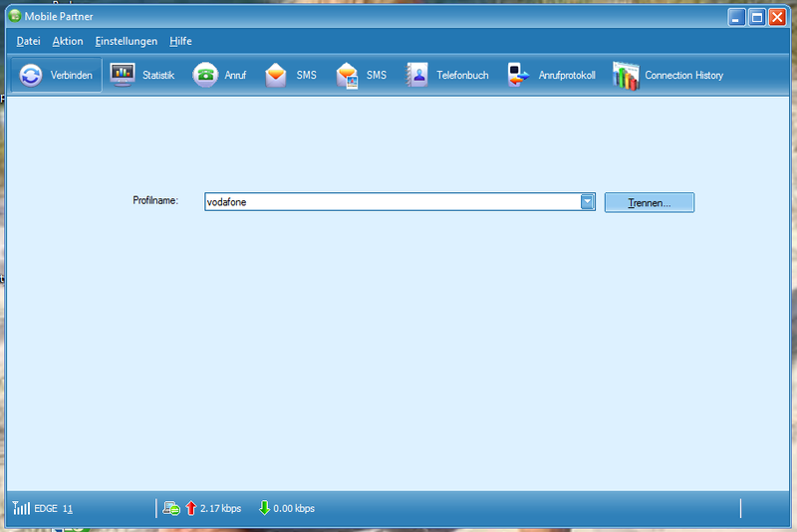Image resolution: width=797 pixels, height=532 pixels.
Task: Open Connection History chart icon
Action: coord(625,76)
